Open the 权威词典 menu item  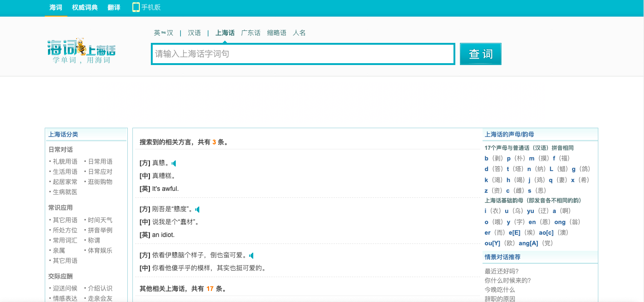pyautogui.click(x=85, y=7)
